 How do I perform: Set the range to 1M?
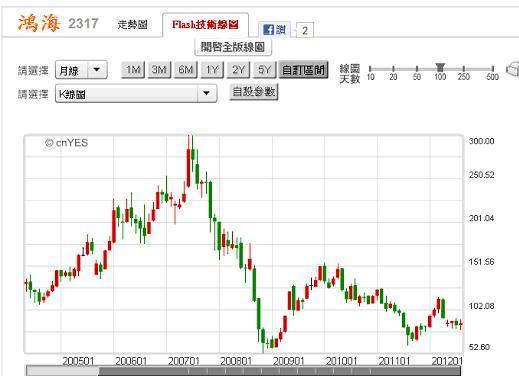coord(133,70)
